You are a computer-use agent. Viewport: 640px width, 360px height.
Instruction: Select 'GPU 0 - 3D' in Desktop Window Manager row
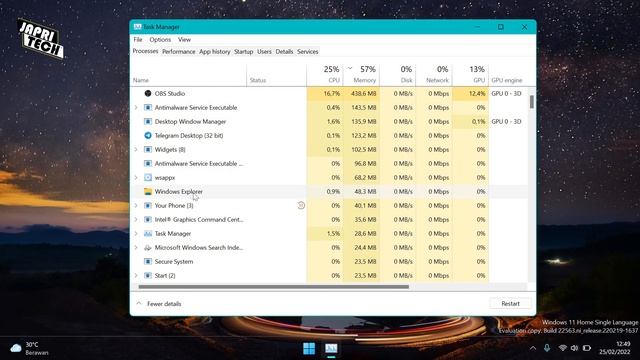pos(506,121)
